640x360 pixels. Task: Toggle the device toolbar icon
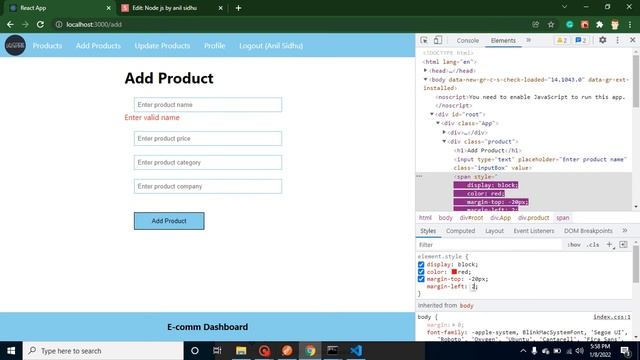point(438,40)
